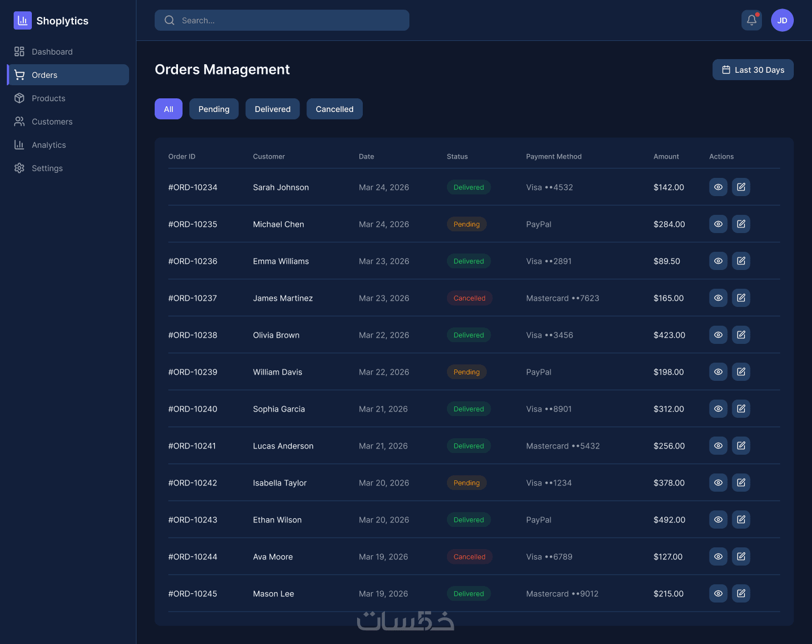Click the Date column header
The width and height of the screenshot is (812, 644).
tap(366, 156)
